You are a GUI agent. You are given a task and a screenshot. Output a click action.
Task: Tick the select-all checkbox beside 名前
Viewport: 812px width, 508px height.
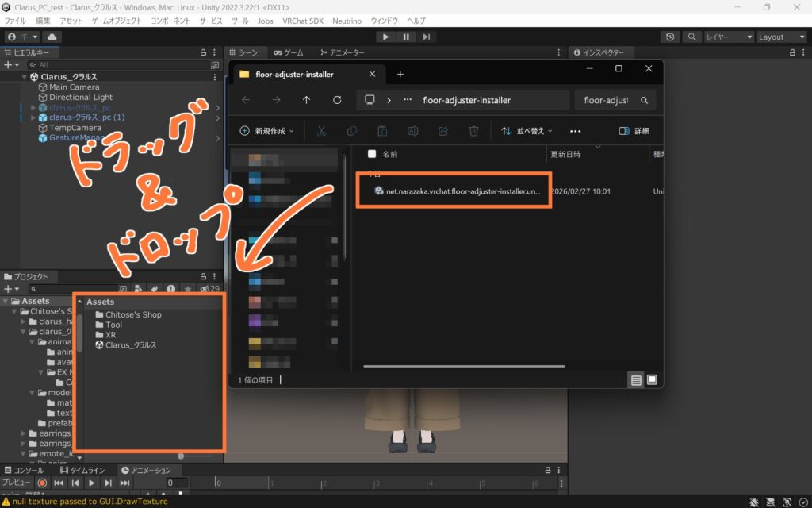pos(371,154)
